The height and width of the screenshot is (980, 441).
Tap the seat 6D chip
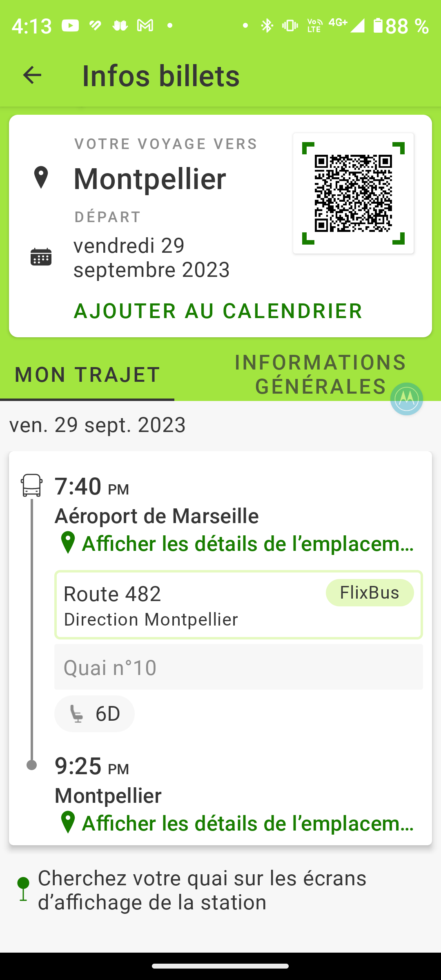coord(95,714)
